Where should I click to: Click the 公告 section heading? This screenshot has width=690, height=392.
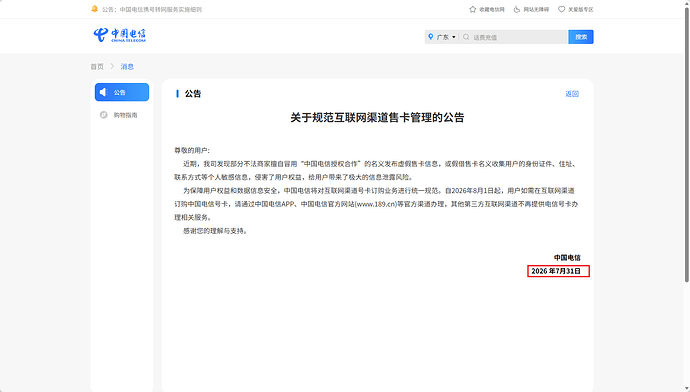coord(193,94)
